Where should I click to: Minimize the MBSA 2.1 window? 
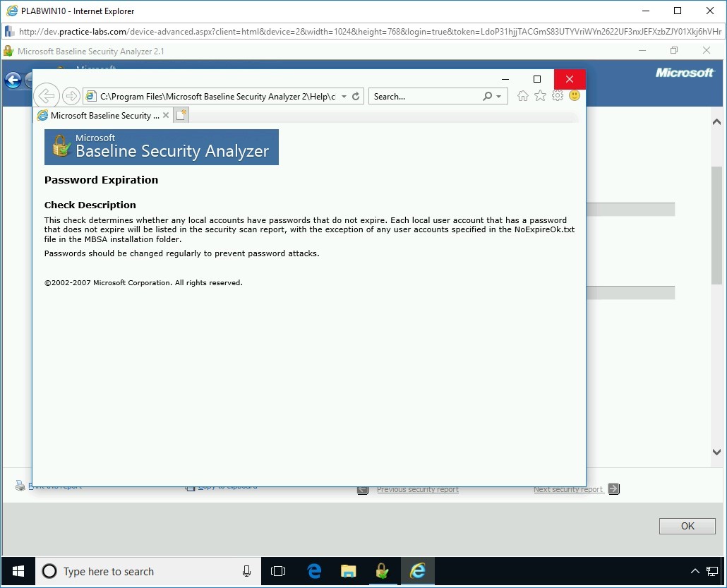pyautogui.click(x=642, y=51)
